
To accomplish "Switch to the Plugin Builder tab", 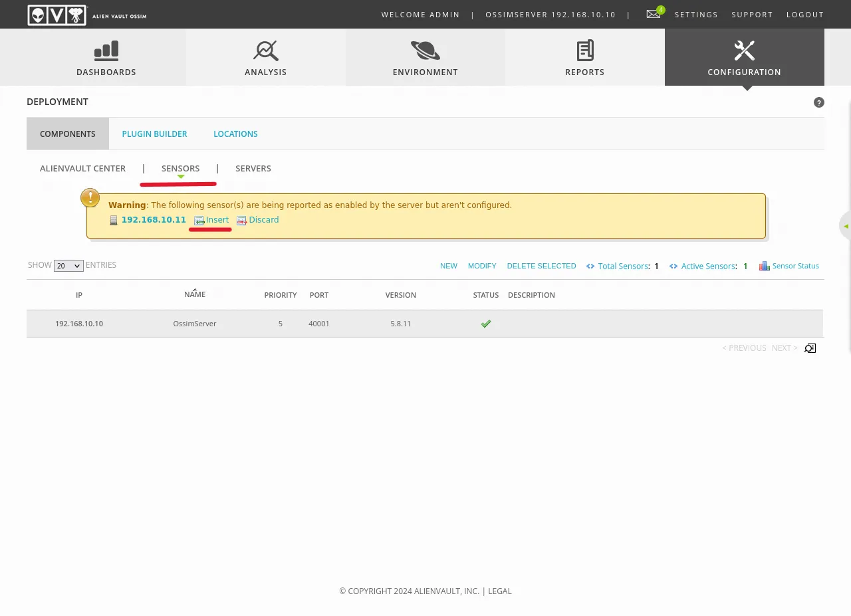I will pos(154,134).
